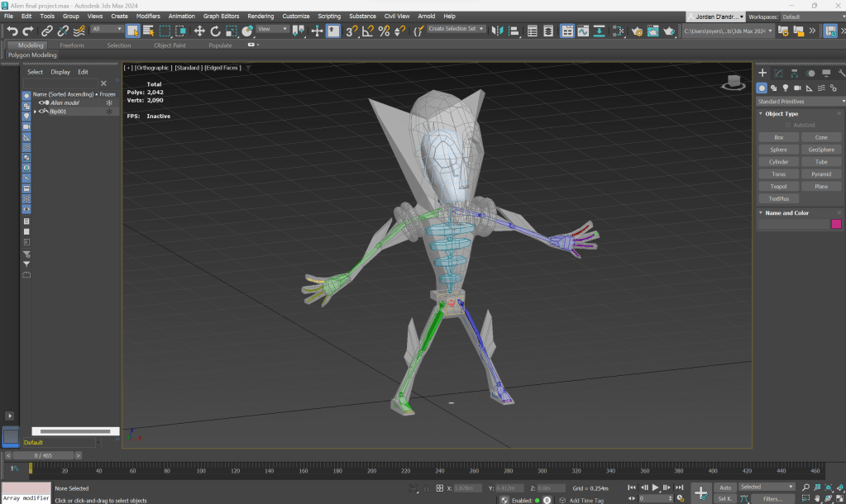Click the Teapot primitive button

point(778,187)
